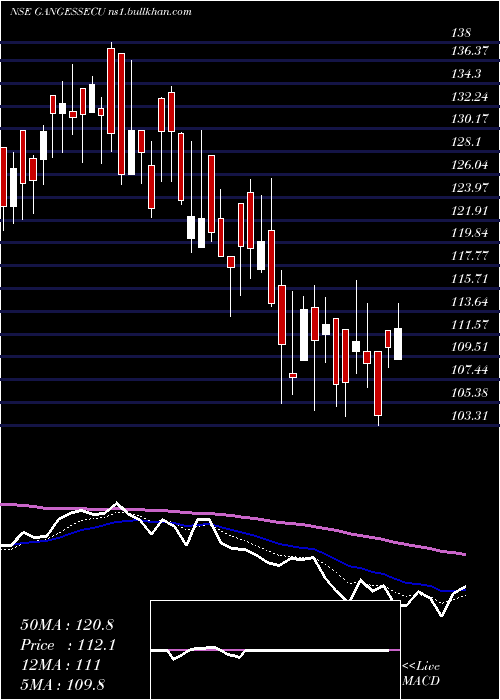500x700 pixels.
Task: Click the 128.1 price level label
Action: coord(466,142)
